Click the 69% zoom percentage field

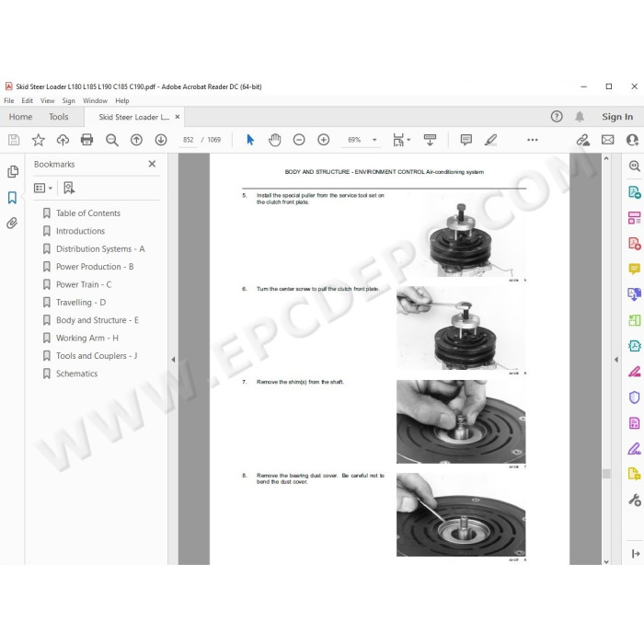(354, 140)
